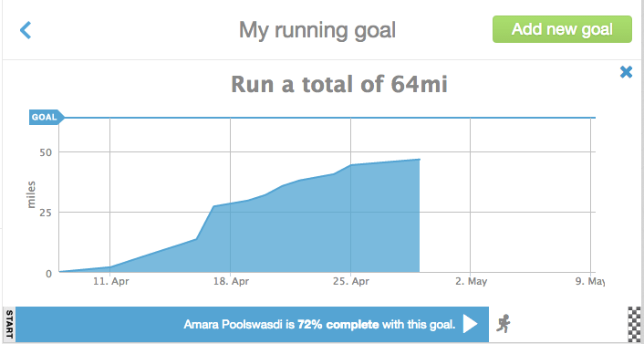
Task: Click the checkered finish flag
Action: tap(636, 324)
